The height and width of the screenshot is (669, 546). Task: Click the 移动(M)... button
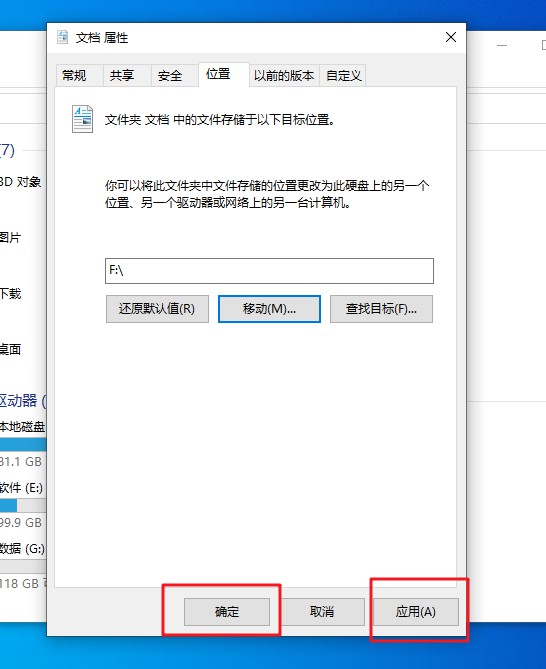pos(269,308)
